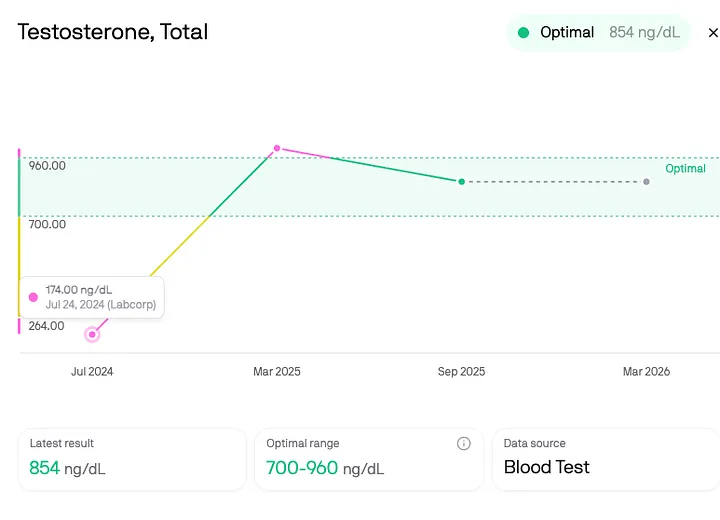720x520 pixels.
Task: Click the info icon beside Optimal range
Action: pos(464,444)
